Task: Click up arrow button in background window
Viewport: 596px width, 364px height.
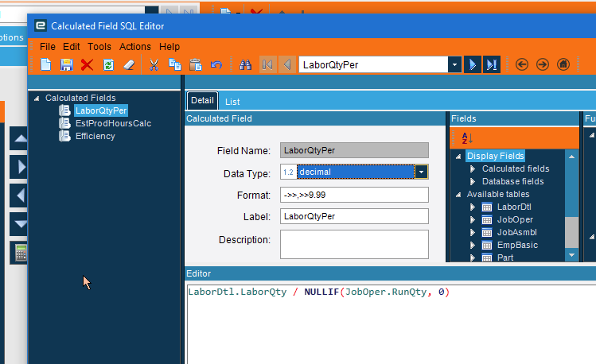Action: click(x=20, y=138)
